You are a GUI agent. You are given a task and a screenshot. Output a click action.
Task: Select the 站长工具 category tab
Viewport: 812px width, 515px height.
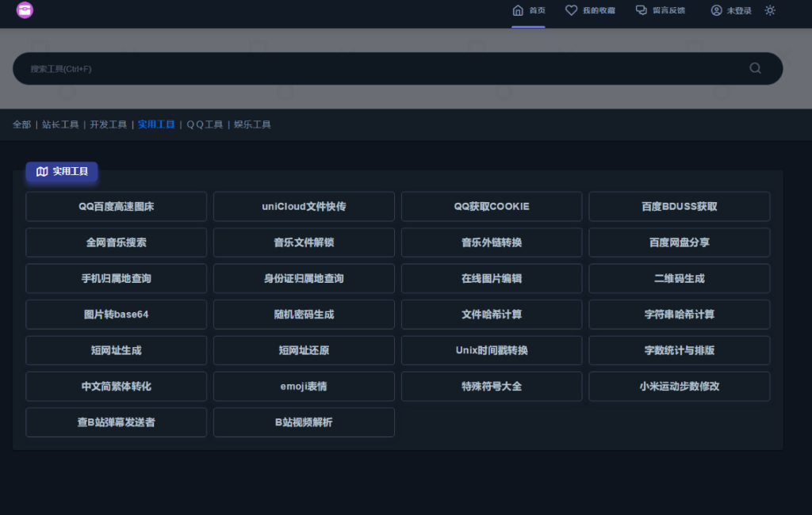60,124
